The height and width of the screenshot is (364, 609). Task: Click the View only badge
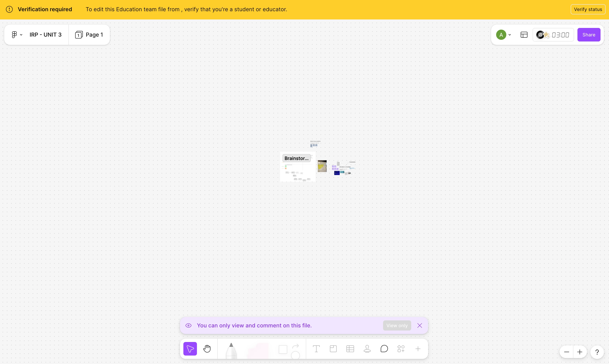[x=397, y=325]
